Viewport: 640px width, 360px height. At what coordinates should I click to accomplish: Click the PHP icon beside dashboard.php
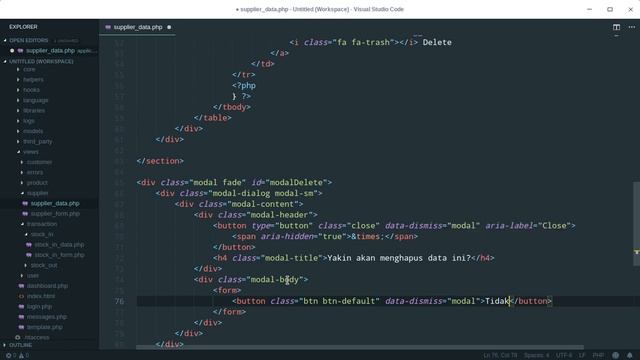point(21,286)
